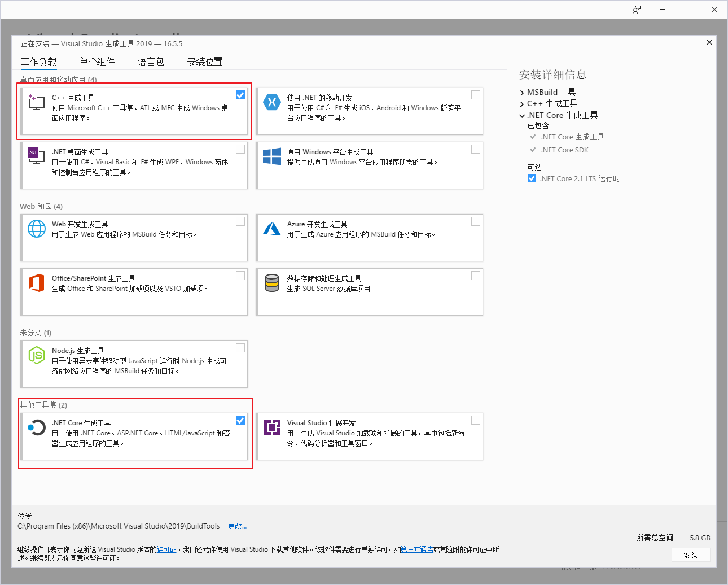Screen dimensions: 728x585
Task: Click the 安装 button
Action: coord(691,555)
